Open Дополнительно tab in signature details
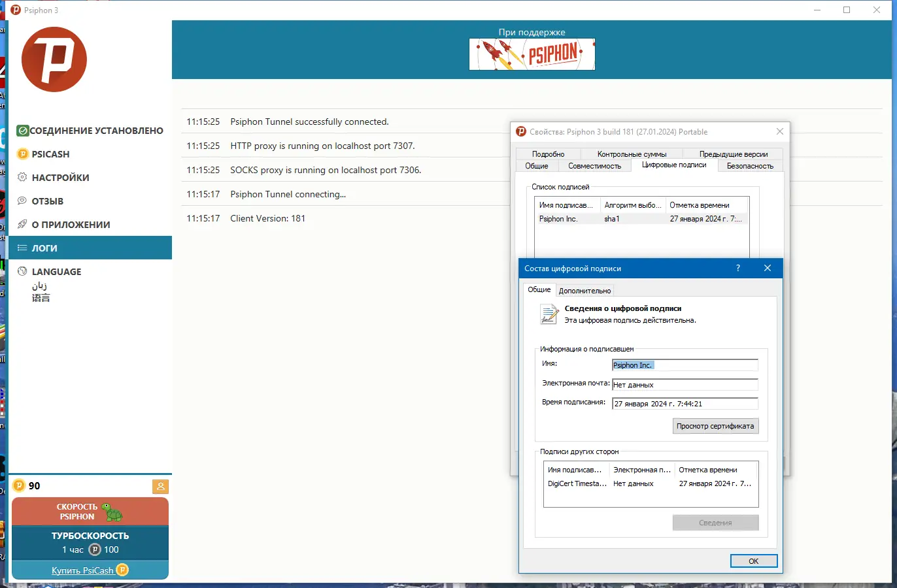 584,291
